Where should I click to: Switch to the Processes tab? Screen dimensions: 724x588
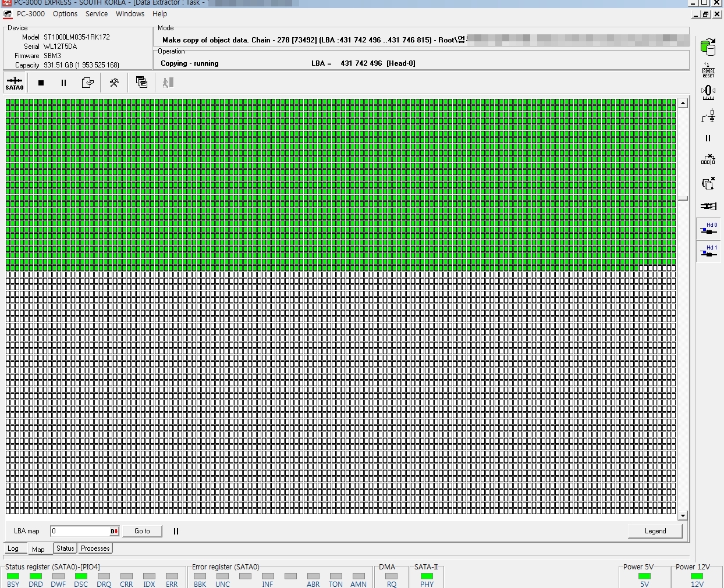(x=95, y=548)
